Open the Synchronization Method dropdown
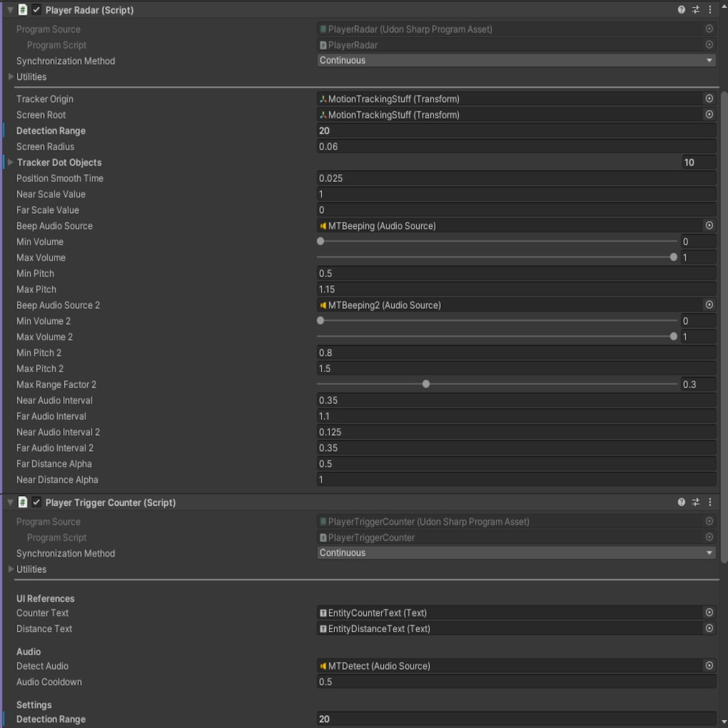This screenshot has height=728, width=728. (515, 60)
